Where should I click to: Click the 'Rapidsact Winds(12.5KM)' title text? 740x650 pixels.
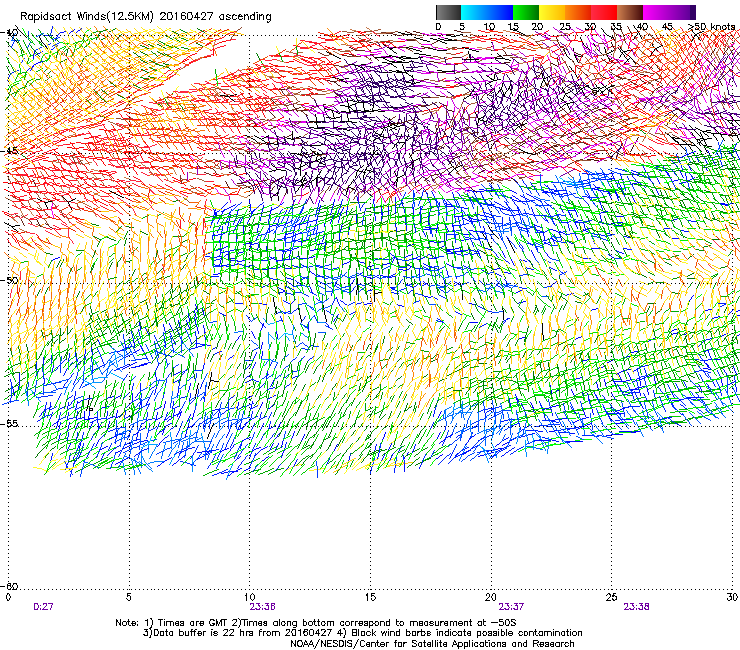click(x=87, y=17)
